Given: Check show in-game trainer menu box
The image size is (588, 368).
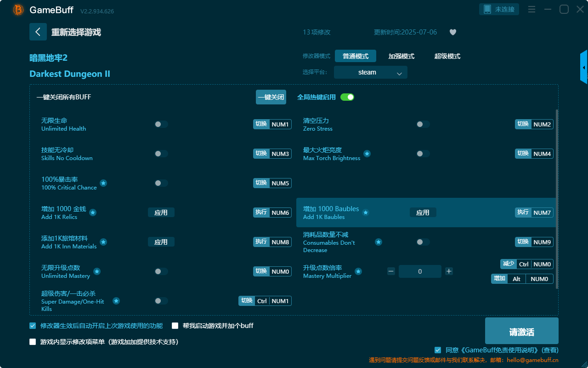Looking at the screenshot, I should 33,342.
